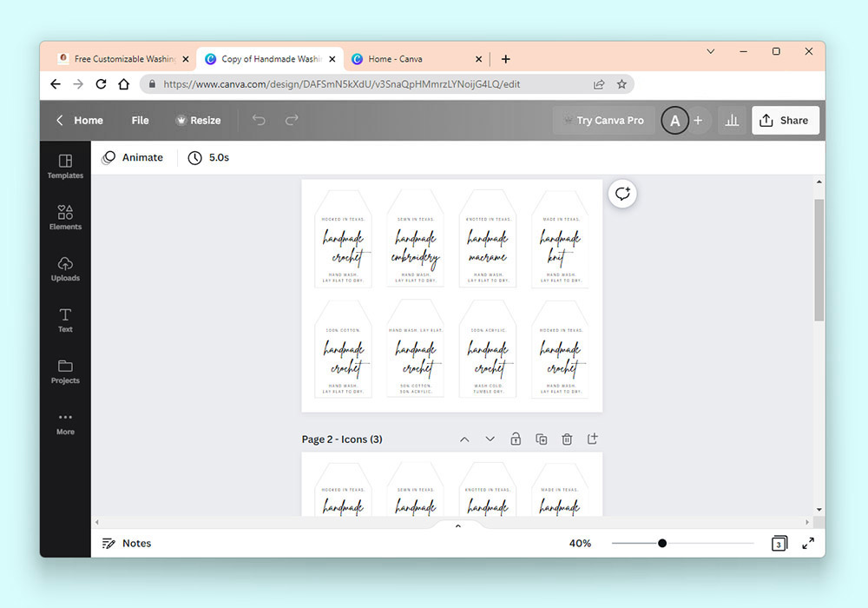Screen dimensions: 868x608
Task: Move Page 2 down with chevron
Action: 490,439
